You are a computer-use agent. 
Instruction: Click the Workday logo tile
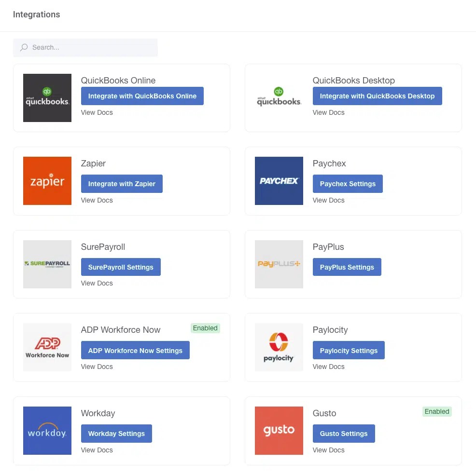[47, 431]
